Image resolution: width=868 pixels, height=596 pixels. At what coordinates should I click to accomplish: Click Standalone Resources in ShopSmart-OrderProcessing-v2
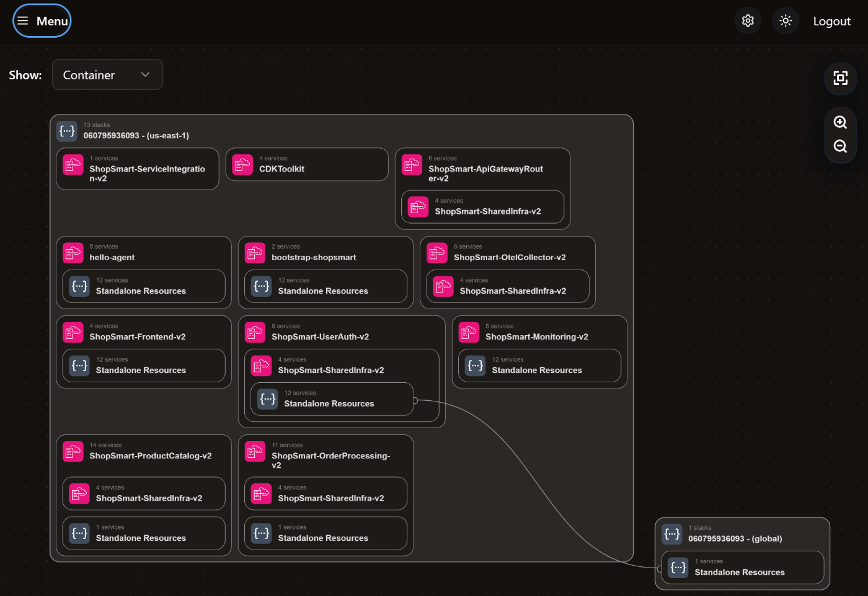[326, 533]
